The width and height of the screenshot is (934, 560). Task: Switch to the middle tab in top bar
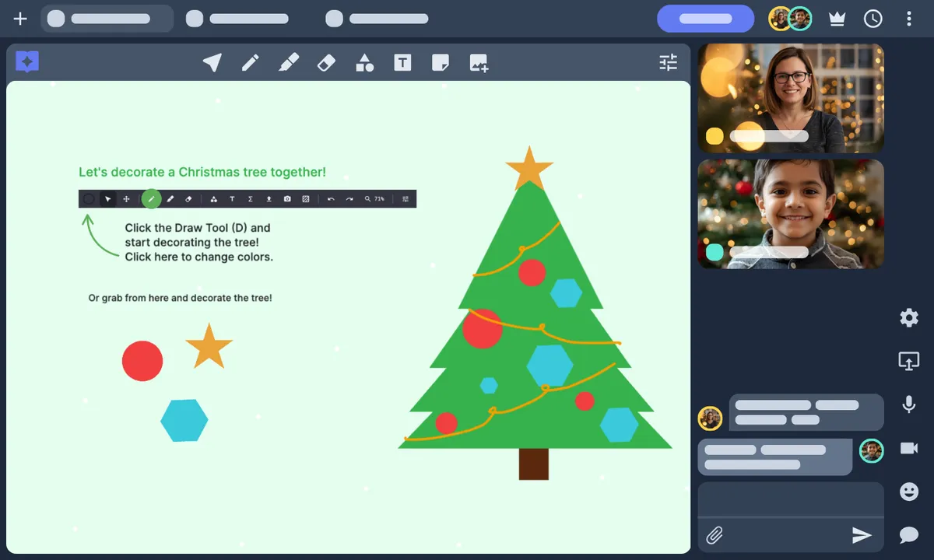pyautogui.click(x=237, y=19)
